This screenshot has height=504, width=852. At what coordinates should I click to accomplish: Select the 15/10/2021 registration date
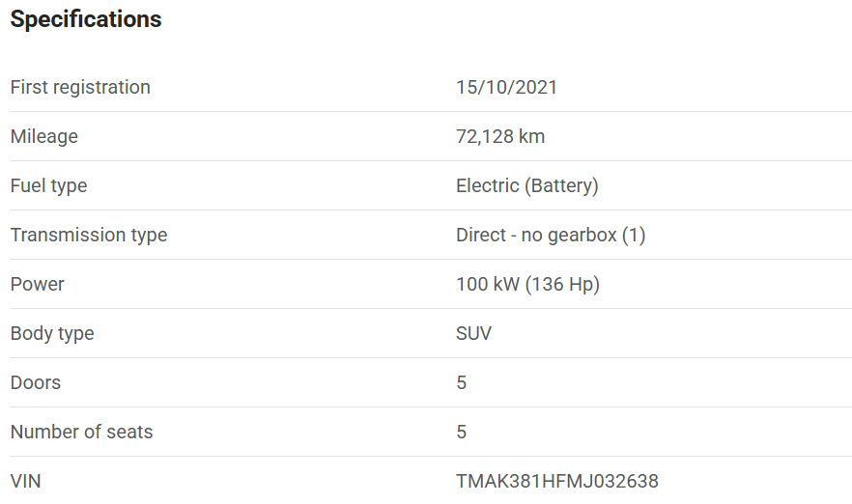[506, 87]
